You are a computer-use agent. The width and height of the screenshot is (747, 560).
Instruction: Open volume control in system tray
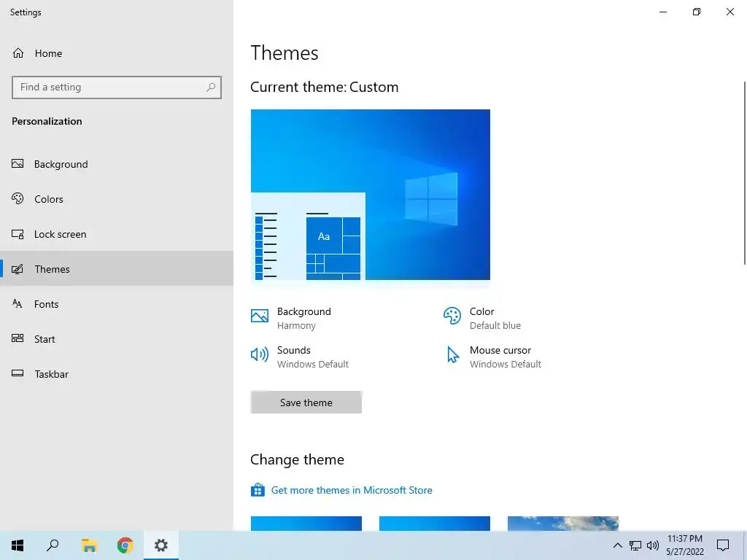(653, 545)
